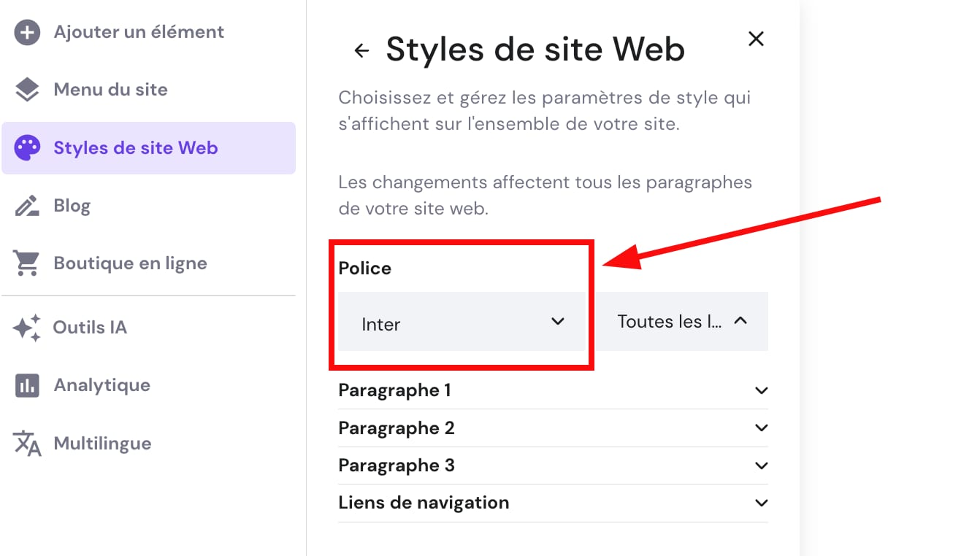
Task: Select the Menu du site layers icon
Action: (26, 89)
